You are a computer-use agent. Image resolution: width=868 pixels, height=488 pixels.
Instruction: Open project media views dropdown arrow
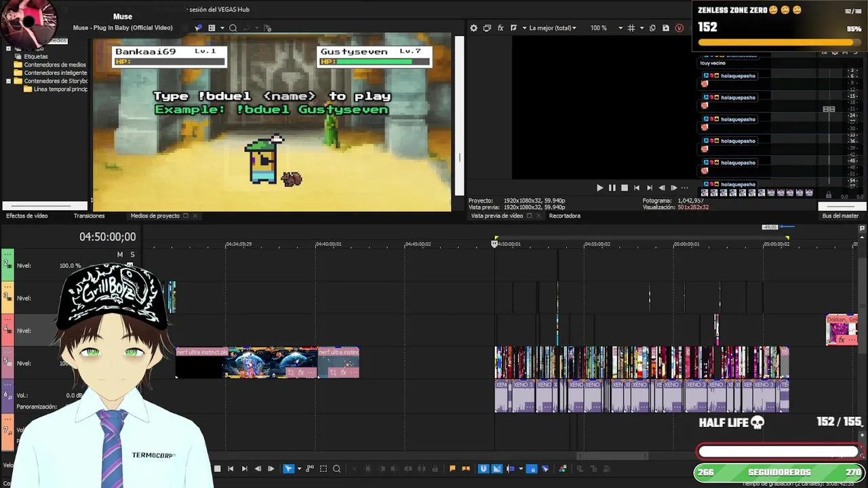(x=222, y=28)
